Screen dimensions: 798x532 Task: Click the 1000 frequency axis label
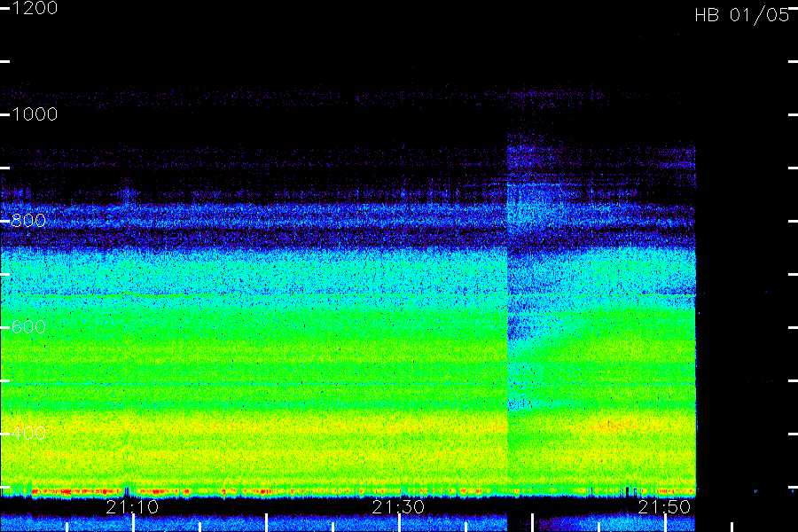coord(34,114)
